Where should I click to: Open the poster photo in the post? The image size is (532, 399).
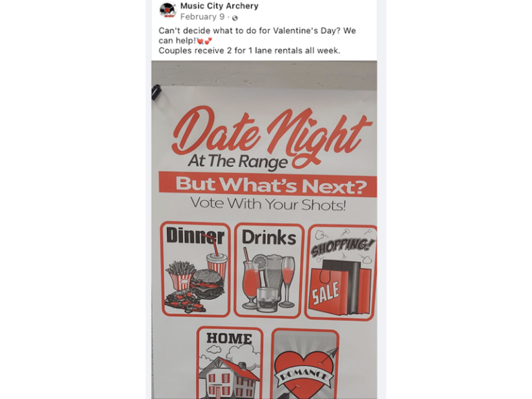[264, 230]
